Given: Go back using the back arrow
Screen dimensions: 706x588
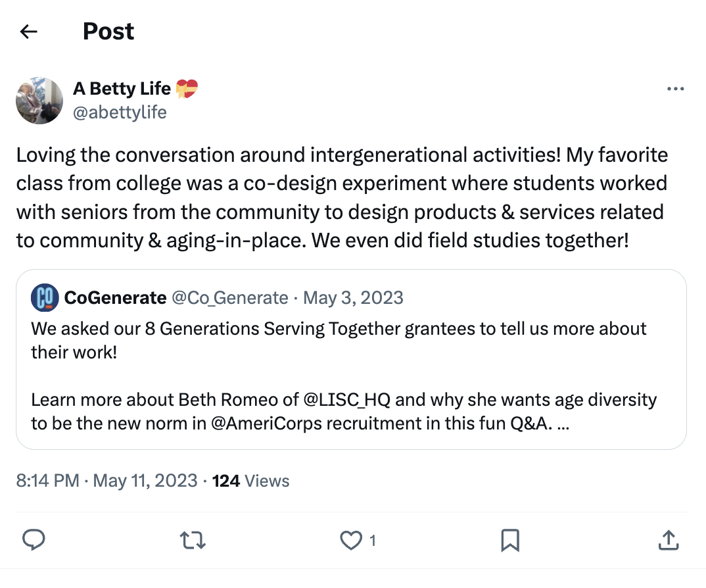Looking at the screenshot, I should (28, 32).
